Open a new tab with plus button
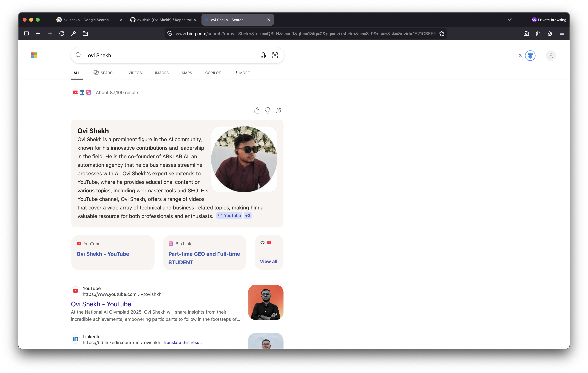This screenshot has width=588, height=373. (281, 20)
